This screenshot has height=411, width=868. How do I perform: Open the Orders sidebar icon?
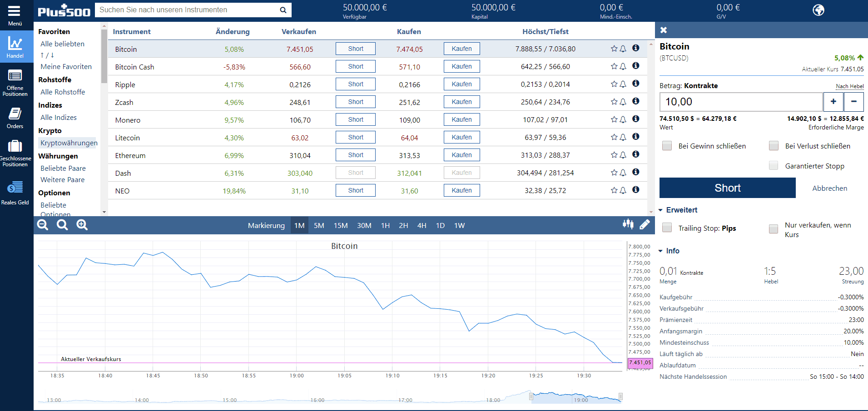15,114
